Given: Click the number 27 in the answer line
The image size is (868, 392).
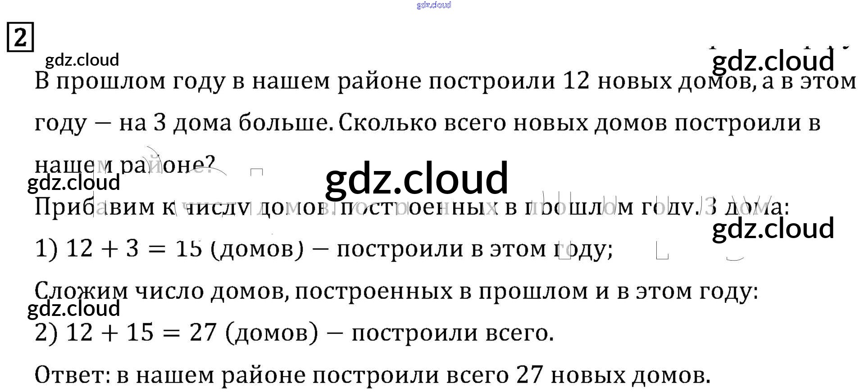Looking at the screenshot, I should (x=530, y=375).
